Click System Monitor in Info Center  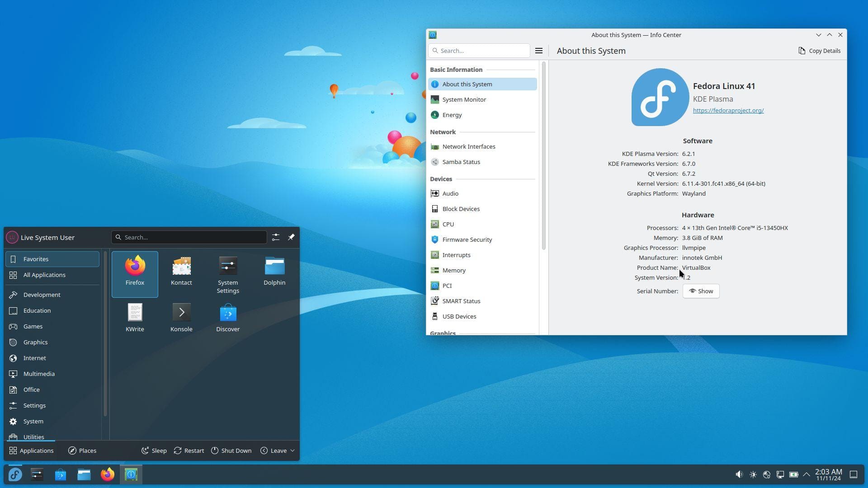pyautogui.click(x=464, y=99)
